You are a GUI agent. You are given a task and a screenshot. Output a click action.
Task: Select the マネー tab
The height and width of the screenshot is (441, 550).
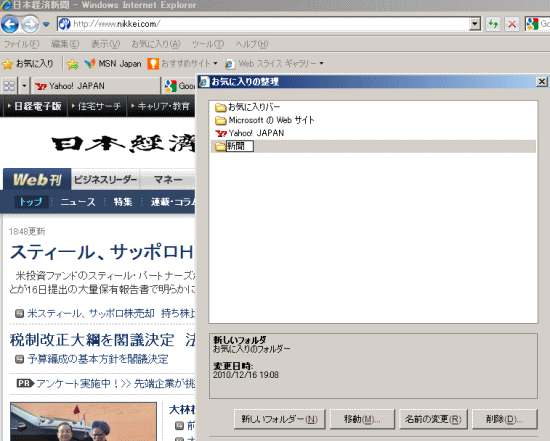pos(168,180)
